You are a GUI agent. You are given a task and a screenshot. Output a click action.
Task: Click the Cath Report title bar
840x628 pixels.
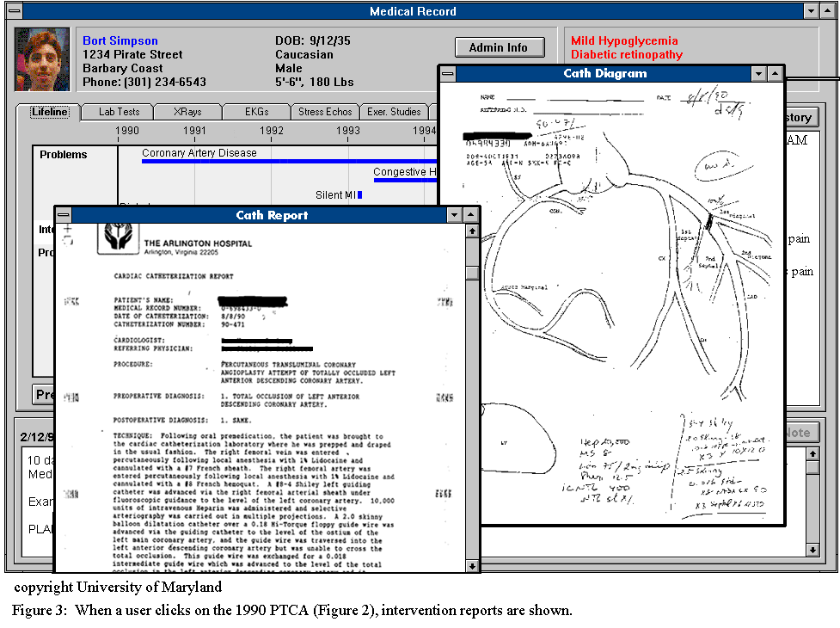pos(260,215)
